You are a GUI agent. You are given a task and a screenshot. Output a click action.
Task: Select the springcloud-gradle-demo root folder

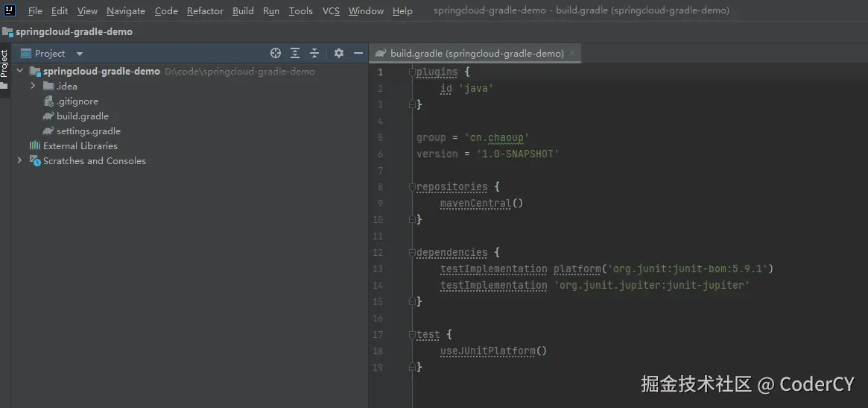pos(101,72)
